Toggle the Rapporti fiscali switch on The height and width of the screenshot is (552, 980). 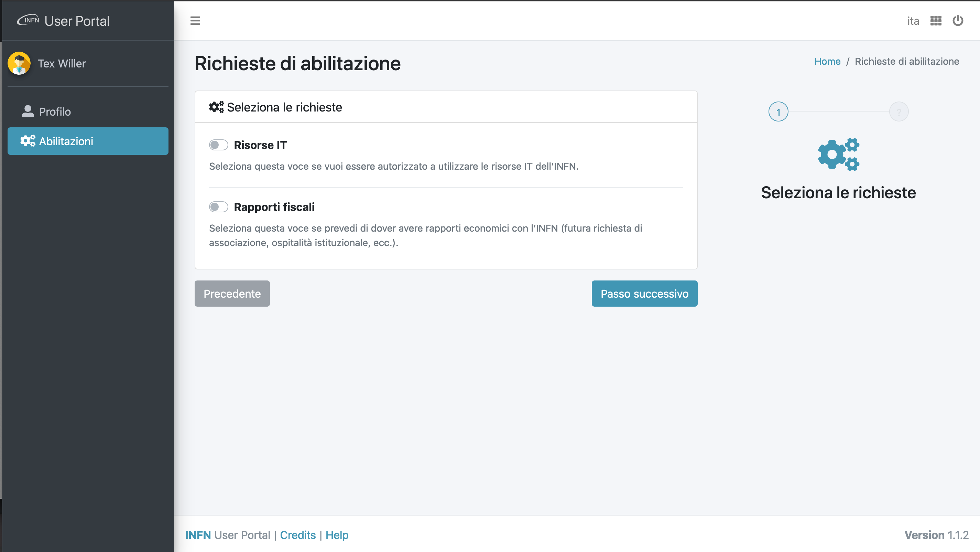(x=219, y=207)
